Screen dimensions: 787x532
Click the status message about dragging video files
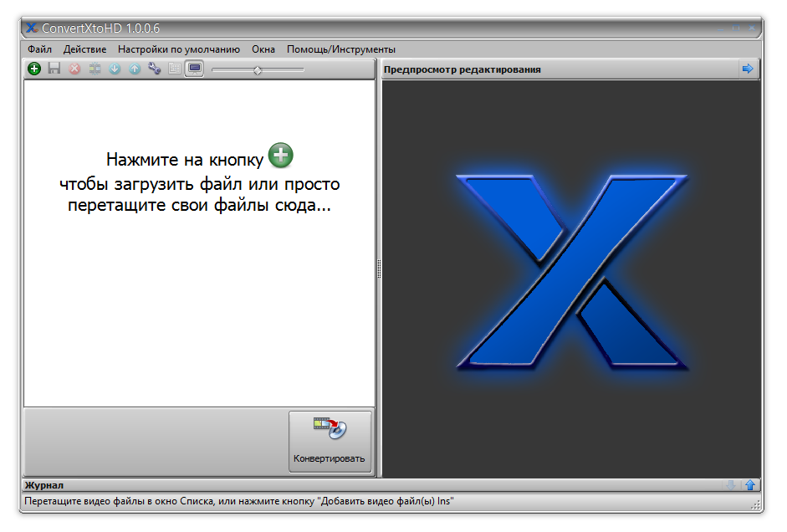(239, 501)
